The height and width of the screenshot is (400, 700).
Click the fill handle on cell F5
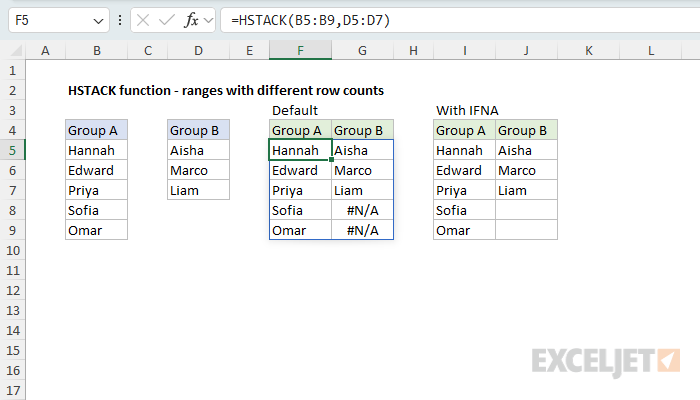[332, 159]
